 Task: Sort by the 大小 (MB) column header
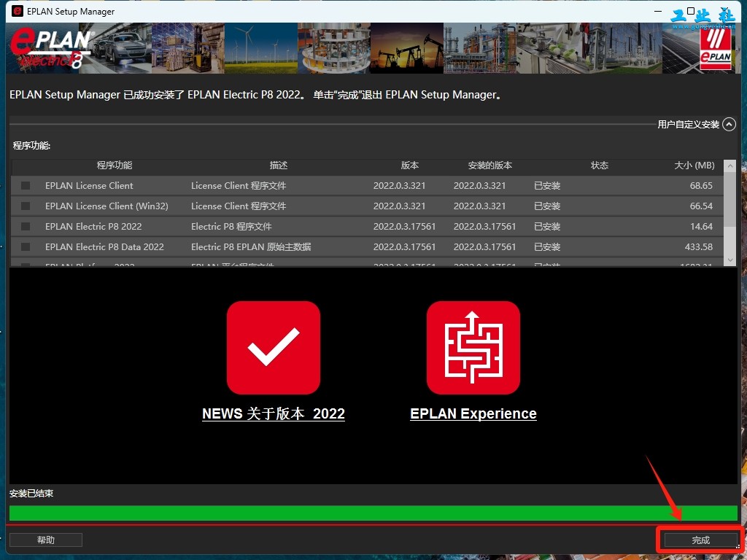pyautogui.click(x=694, y=166)
